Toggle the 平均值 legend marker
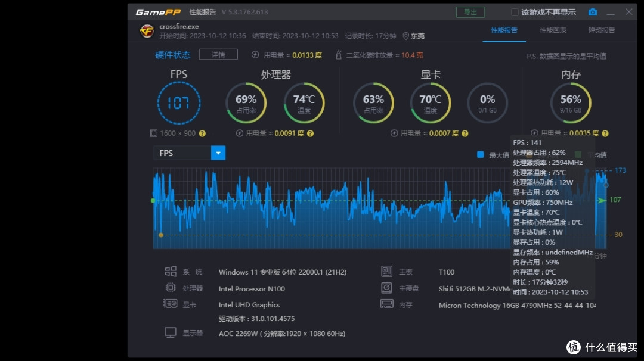This screenshot has height=361, width=644. [x=577, y=154]
